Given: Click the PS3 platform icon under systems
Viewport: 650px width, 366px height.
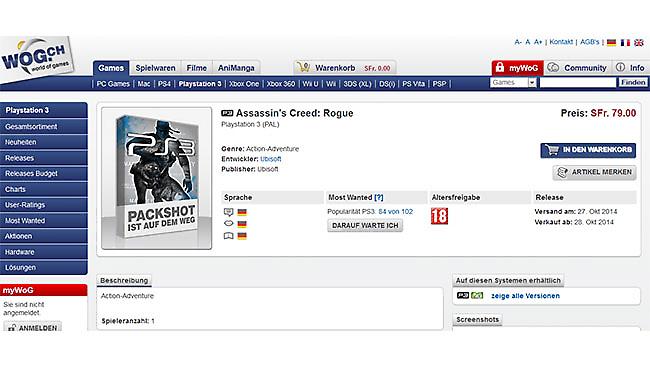Looking at the screenshot, I should tap(463, 296).
